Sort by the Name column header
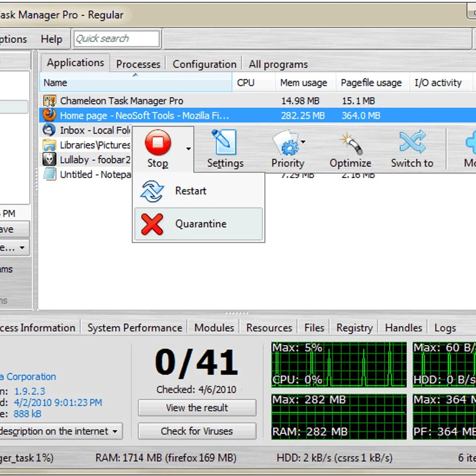 click(x=136, y=83)
